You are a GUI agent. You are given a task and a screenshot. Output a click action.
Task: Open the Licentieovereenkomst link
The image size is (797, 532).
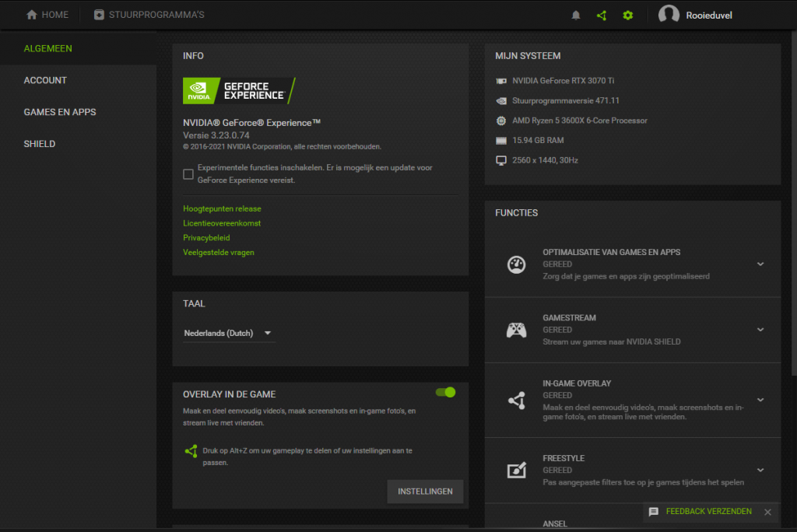click(222, 223)
